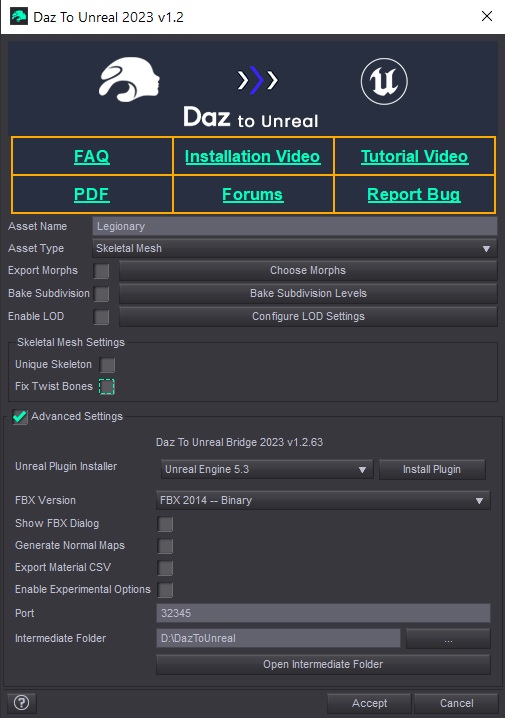
Task: Open the Unreal Engine 5.3 version dropdown
Action: coord(267,469)
